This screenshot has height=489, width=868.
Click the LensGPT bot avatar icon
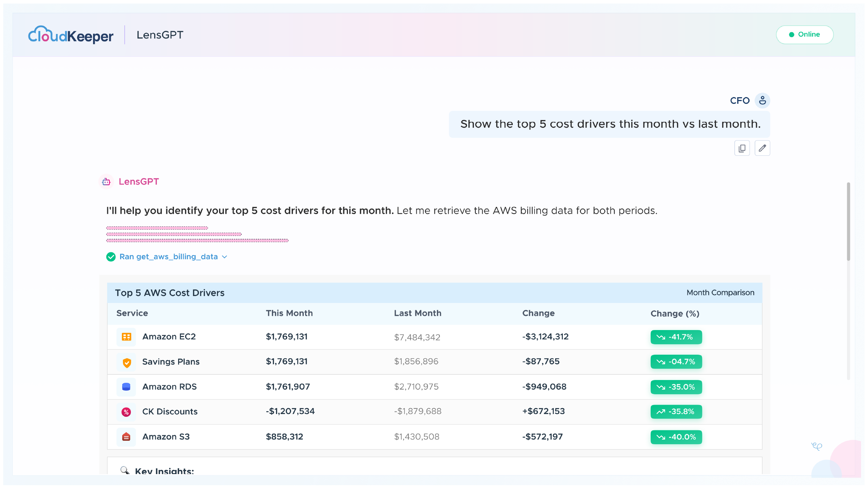(106, 182)
